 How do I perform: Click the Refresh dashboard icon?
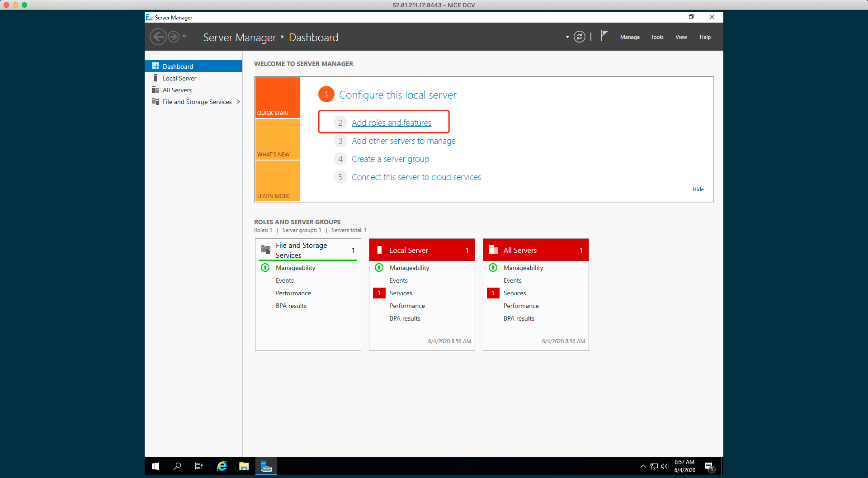[579, 37]
